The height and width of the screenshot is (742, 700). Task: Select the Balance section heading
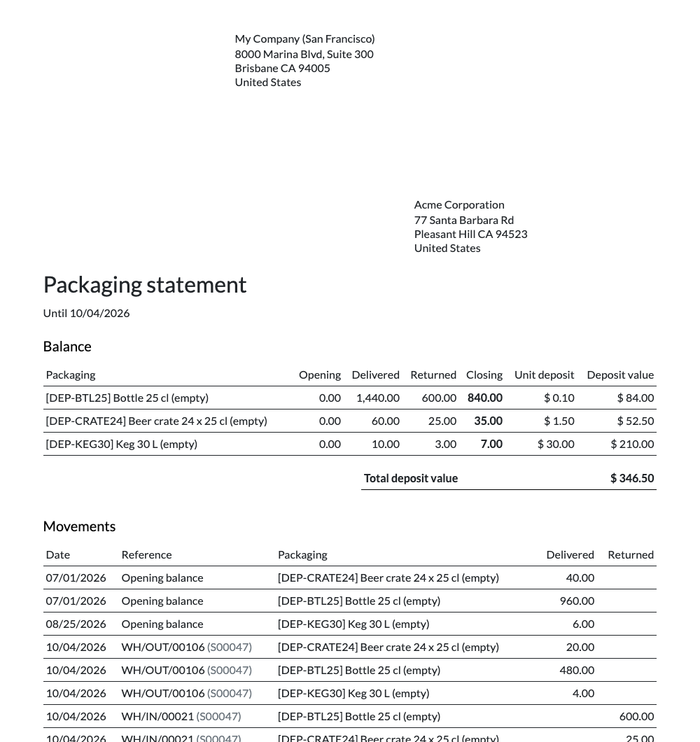(x=67, y=346)
